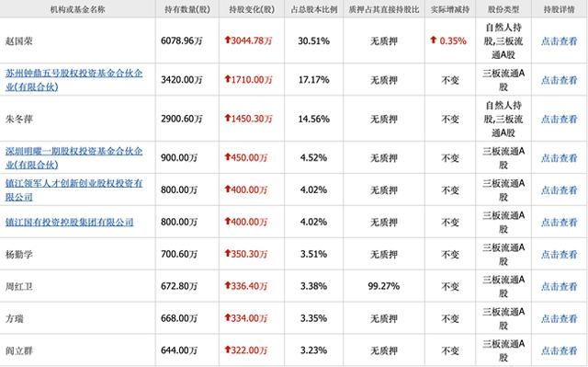This screenshot has height=367, width=588.
Task: Click the 实际增减持 column header
Action: coord(450,9)
